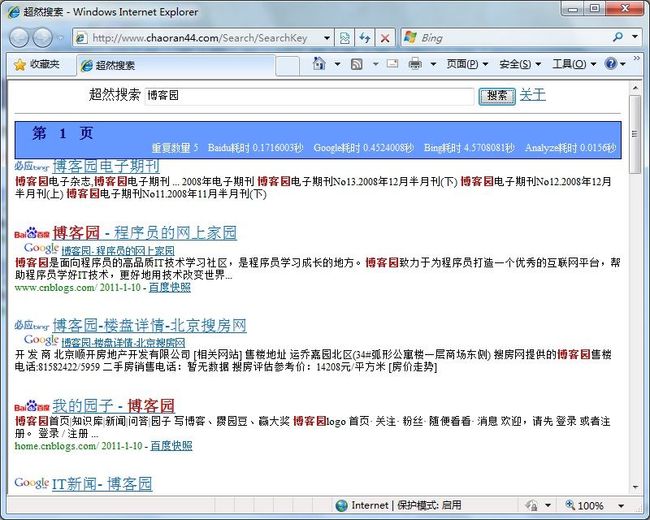
Task: Click the status bar security lock icon
Action: [x=531, y=505]
